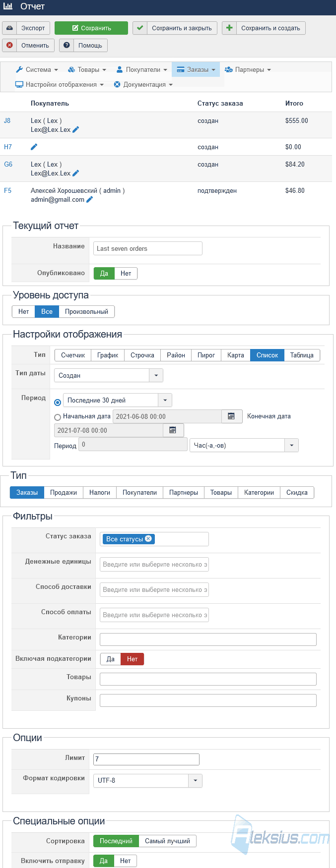Open Настройки отображения menu in navbar

[59, 85]
